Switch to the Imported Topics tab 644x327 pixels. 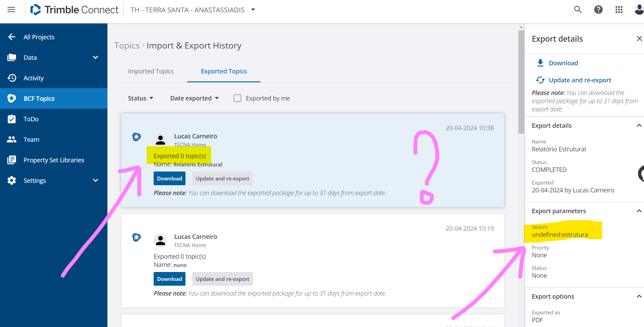click(151, 71)
